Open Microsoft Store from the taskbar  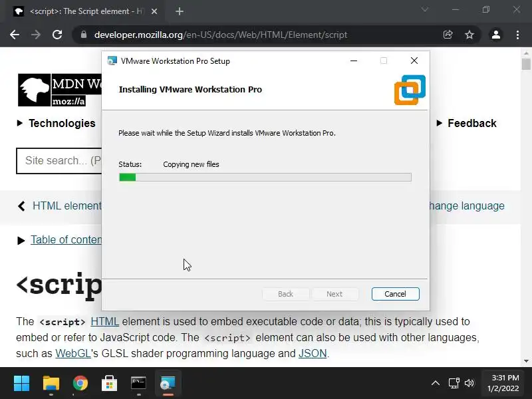109,384
